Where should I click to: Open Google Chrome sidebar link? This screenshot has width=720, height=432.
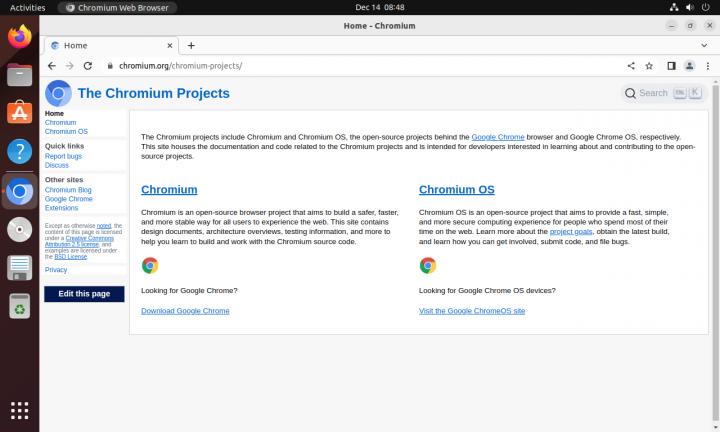[x=68, y=199]
